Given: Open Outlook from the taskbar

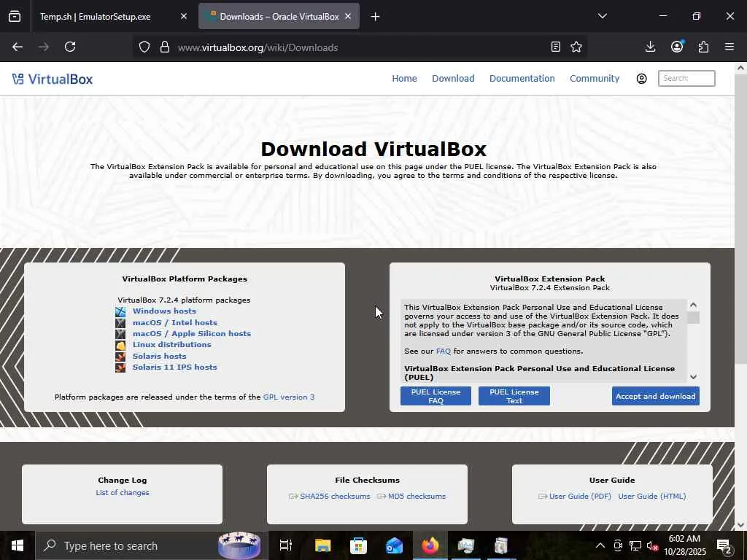Looking at the screenshot, I should [395, 545].
